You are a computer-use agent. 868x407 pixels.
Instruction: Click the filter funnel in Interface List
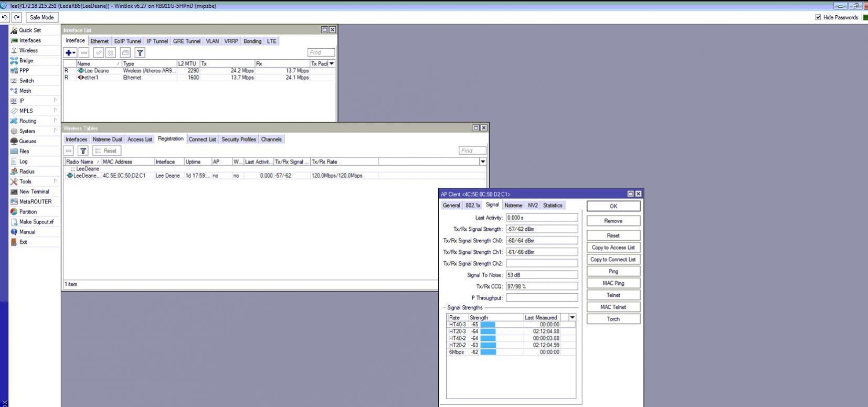(x=140, y=52)
